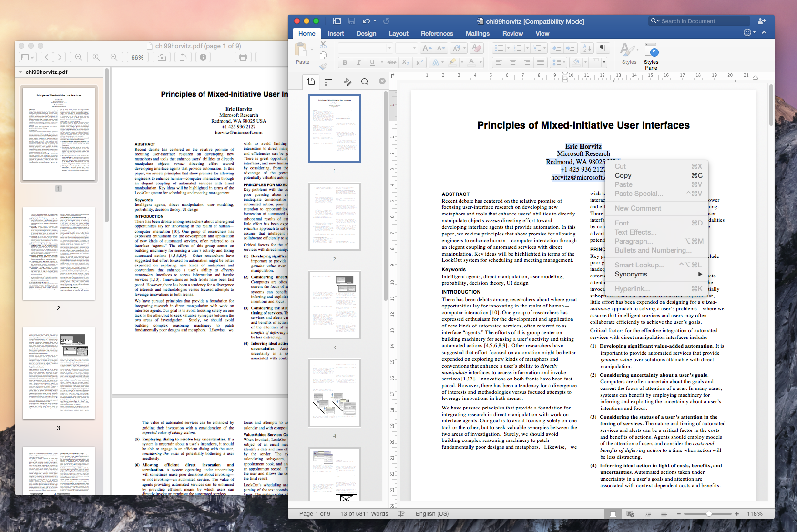The height and width of the screenshot is (532, 797).
Task: Click the Copy icon below the scissors
Action: pyautogui.click(x=323, y=55)
